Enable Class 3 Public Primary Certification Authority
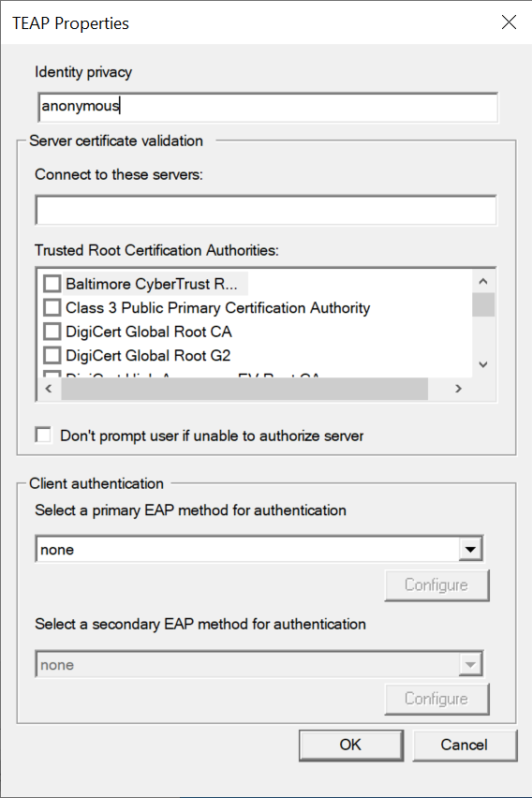The width and height of the screenshot is (532, 798). tap(52, 307)
